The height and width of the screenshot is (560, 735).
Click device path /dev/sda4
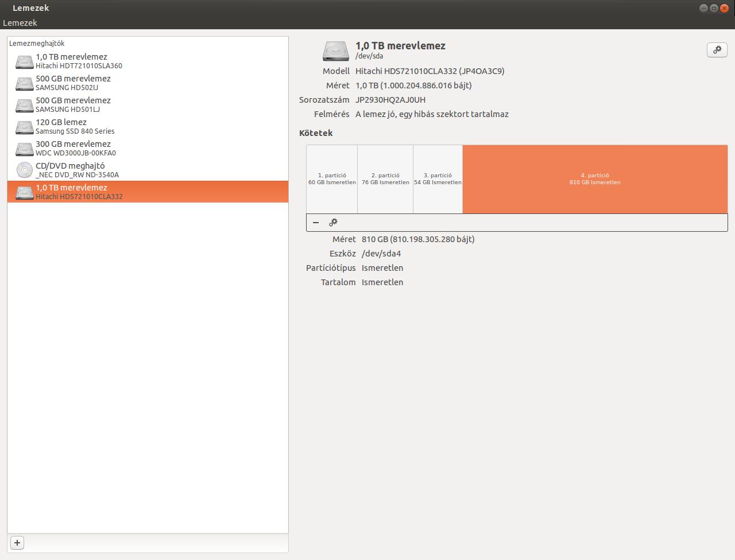(x=381, y=254)
